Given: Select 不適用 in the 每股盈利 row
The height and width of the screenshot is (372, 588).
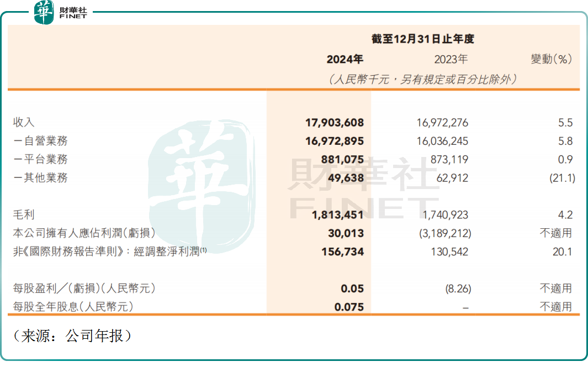Looking at the screenshot, I should tap(556, 289).
